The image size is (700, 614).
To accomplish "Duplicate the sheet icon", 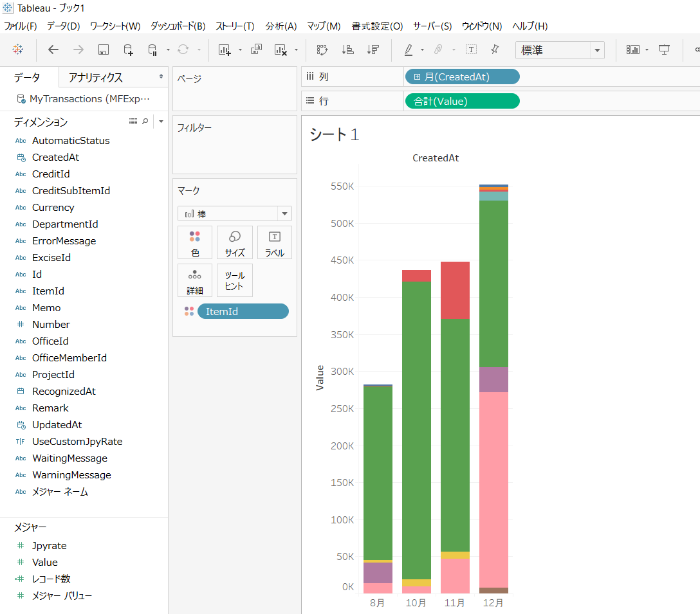I will [x=256, y=49].
